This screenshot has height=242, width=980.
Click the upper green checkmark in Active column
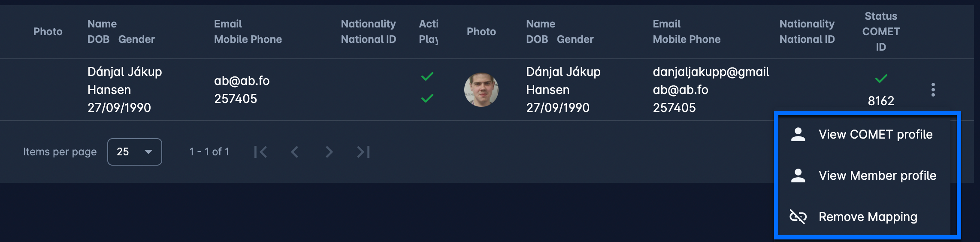coord(427,77)
